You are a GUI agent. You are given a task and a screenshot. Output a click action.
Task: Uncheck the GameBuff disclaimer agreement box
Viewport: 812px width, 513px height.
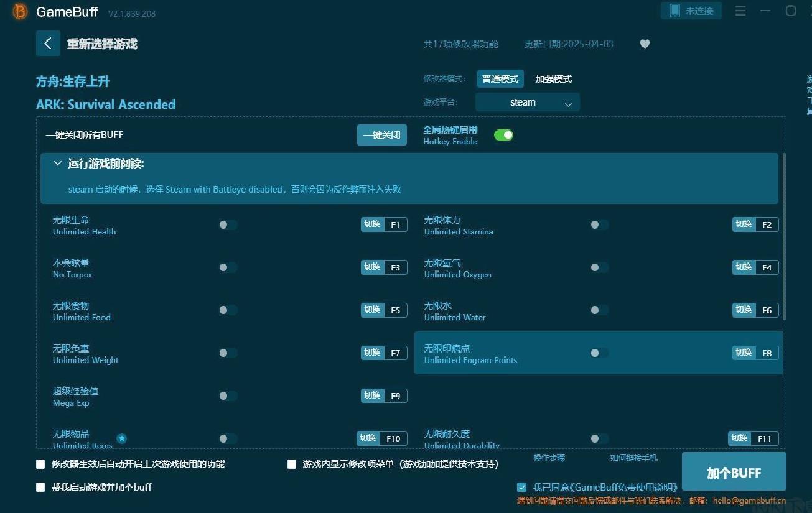pos(521,487)
